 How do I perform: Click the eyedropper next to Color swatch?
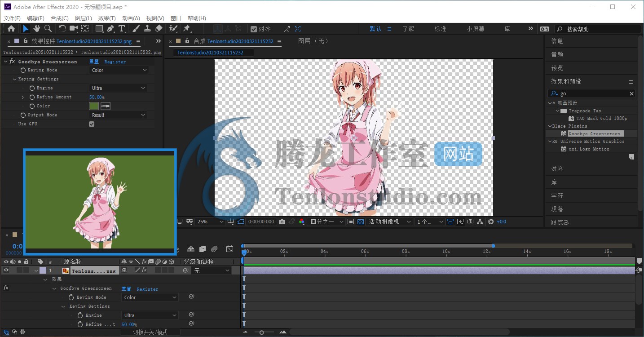click(x=106, y=106)
